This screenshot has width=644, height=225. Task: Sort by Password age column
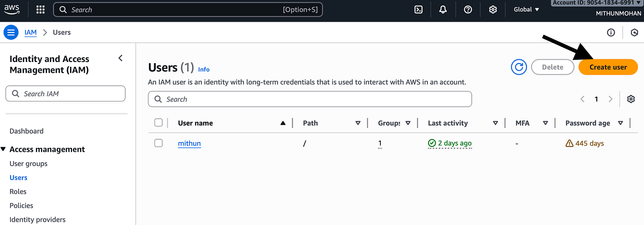pyautogui.click(x=620, y=123)
